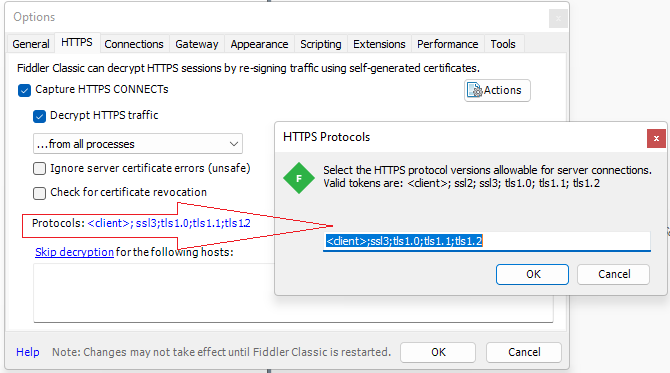
Task: Select the Gateway tab
Action: coord(197,44)
